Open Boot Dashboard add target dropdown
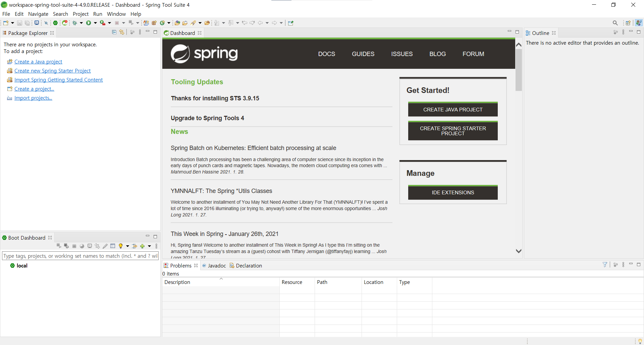The width and height of the screenshot is (644, 345). coord(149,246)
